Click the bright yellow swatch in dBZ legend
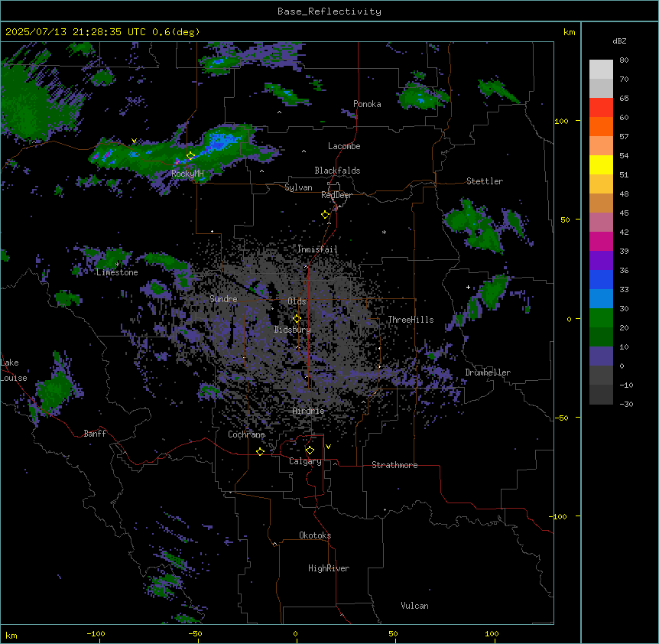Image resolution: width=659 pixels, height=644 pixels. [601, 164]
